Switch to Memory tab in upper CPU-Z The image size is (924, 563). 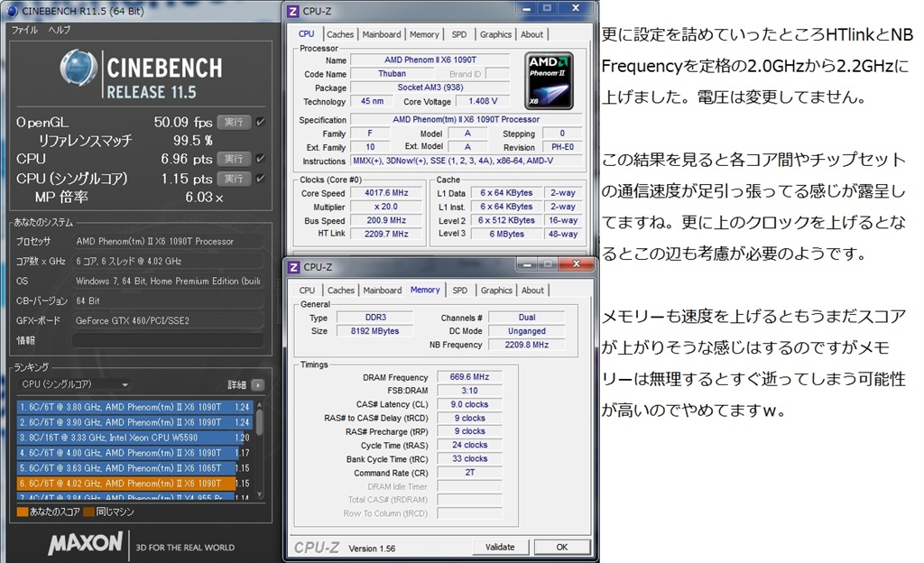click(x=424, y=34)
